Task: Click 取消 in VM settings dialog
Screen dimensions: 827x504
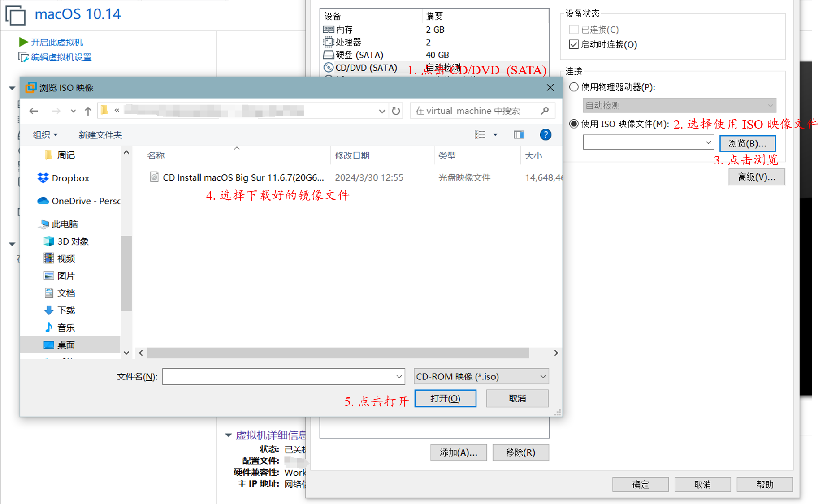Action: [x=702, y=484]
